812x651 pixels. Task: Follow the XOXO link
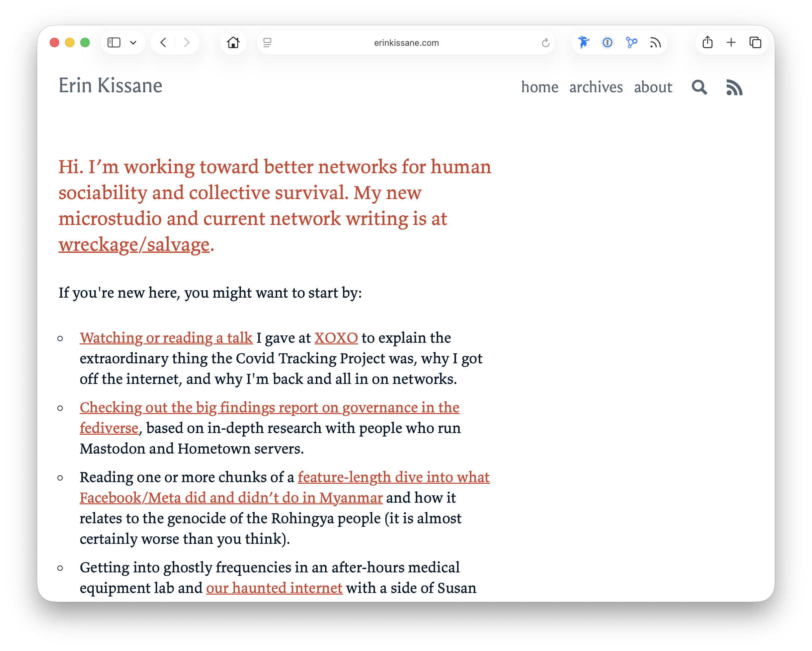[336, 338]
